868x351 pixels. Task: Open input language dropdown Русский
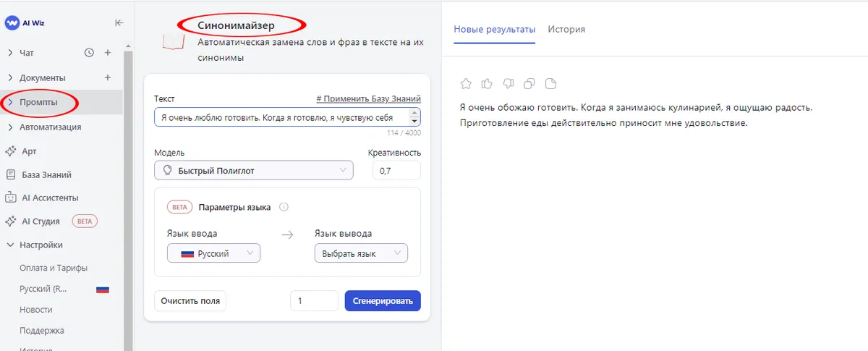[213, 253]
